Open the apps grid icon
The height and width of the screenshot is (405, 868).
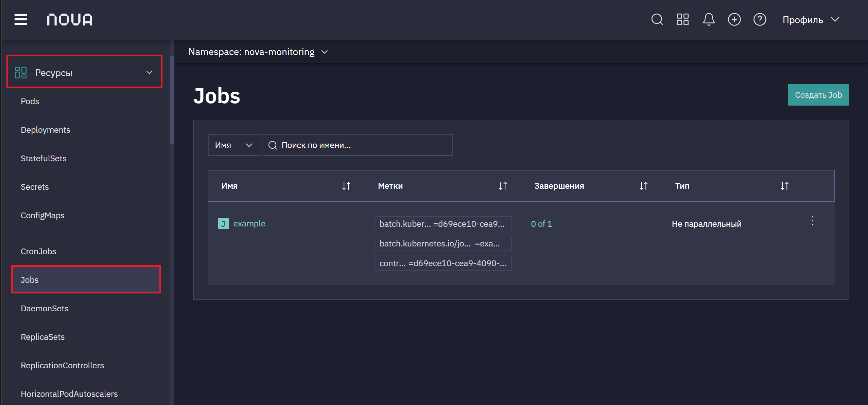[x=682, y=19]
